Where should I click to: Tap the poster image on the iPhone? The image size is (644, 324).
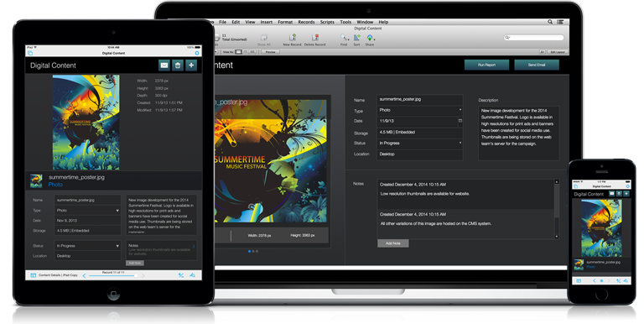(601, 228)
